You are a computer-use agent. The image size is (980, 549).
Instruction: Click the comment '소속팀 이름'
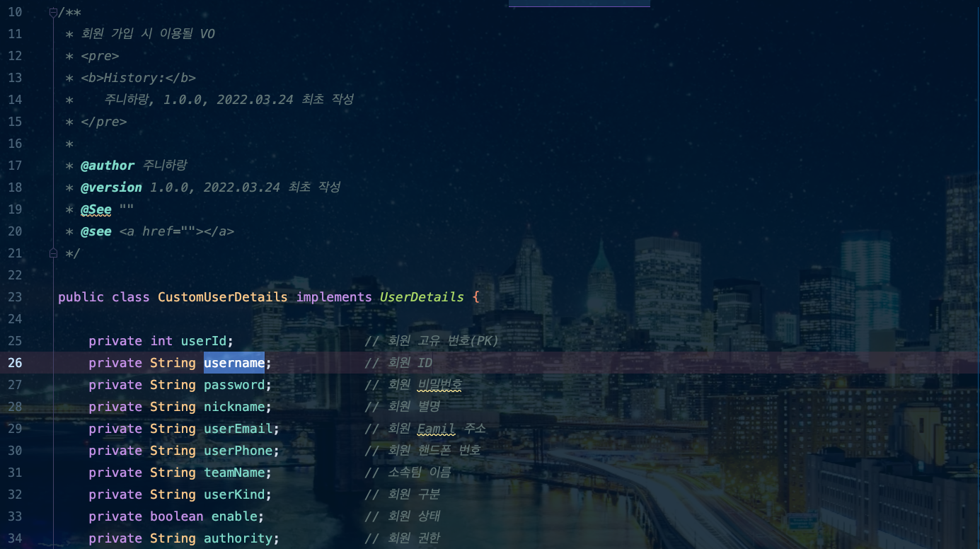tap(420, 473)
